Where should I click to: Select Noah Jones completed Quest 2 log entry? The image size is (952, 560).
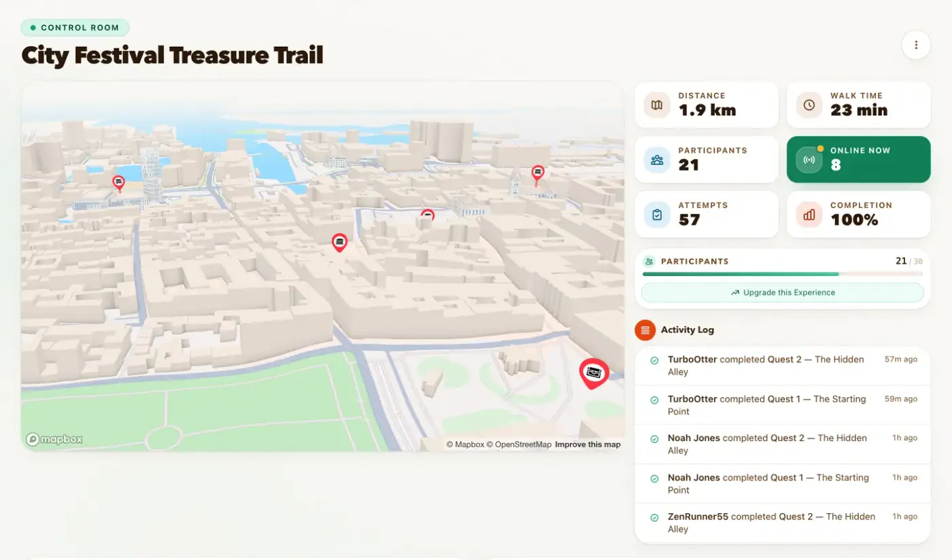[x=782, y=445]
